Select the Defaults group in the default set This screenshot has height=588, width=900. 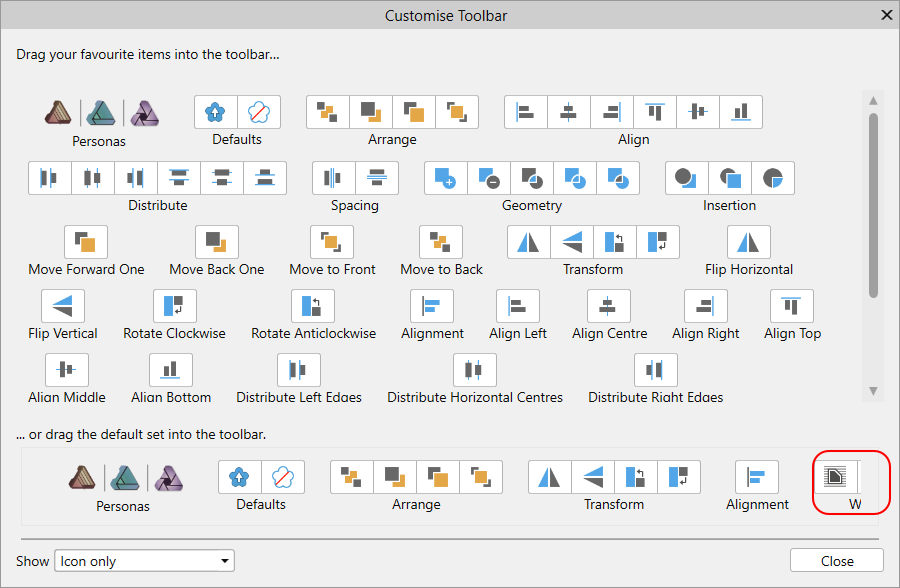coord(260,477)
